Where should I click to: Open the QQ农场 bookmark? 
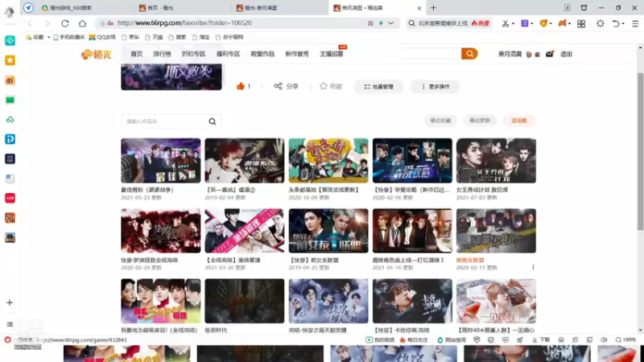[x=103, y=37]
